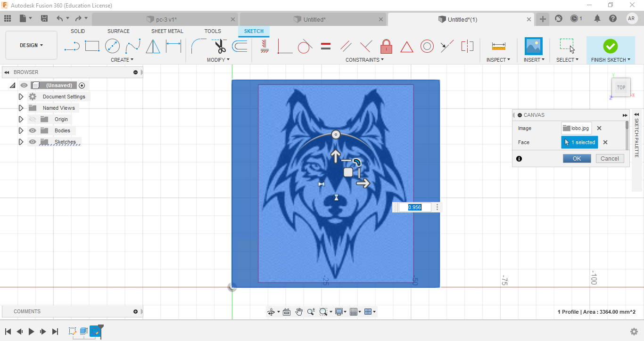Hide the Bodies folder visibility

33,130
